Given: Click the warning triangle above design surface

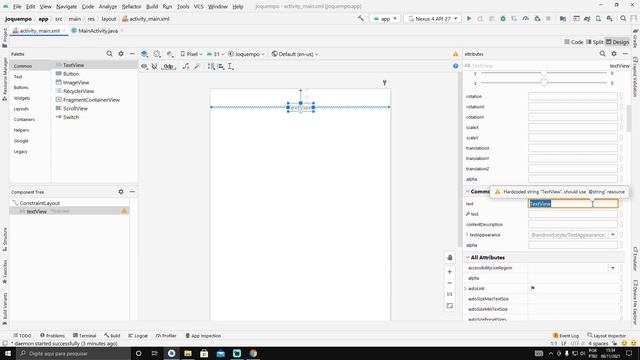Looking at the screenshot, I should coord(456,54).
